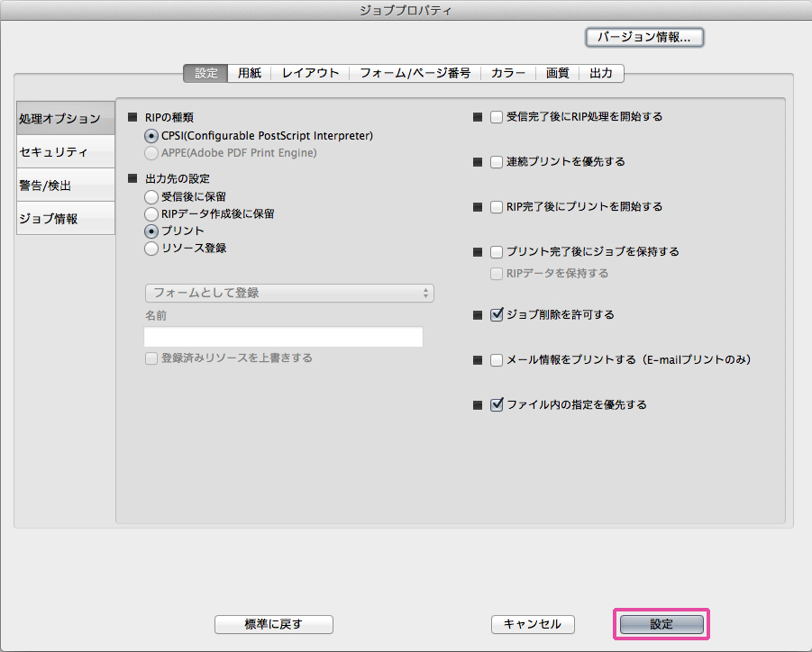Screen dimensions: 812x652
Task: Switch to the レイアウト tab
Action: click(310, 73)
